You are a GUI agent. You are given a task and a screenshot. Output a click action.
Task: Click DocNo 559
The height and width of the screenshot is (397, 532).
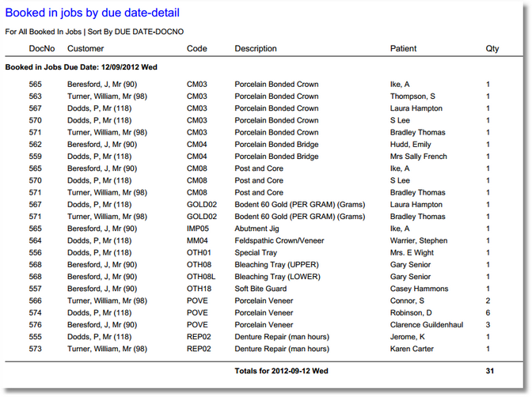point(36,157)
